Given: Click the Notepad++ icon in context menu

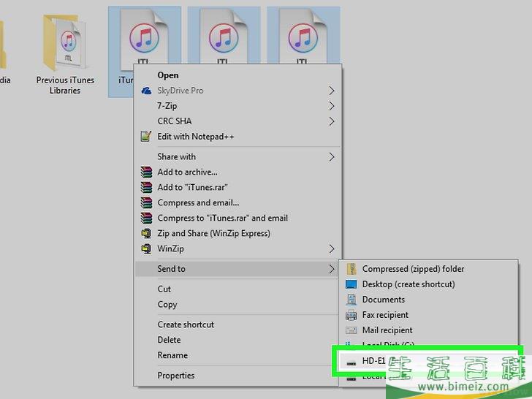Looking at the screenshot, I should point(145,137).
